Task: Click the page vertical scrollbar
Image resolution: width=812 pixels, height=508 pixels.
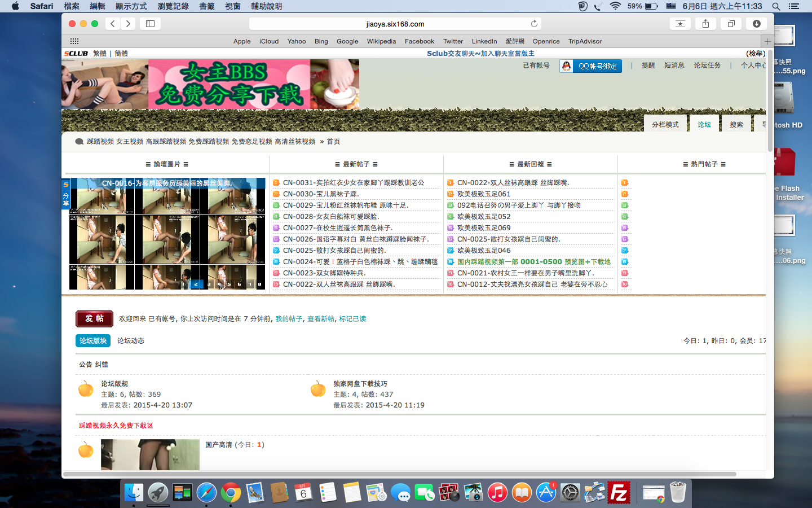Action: tap(770, 102)
